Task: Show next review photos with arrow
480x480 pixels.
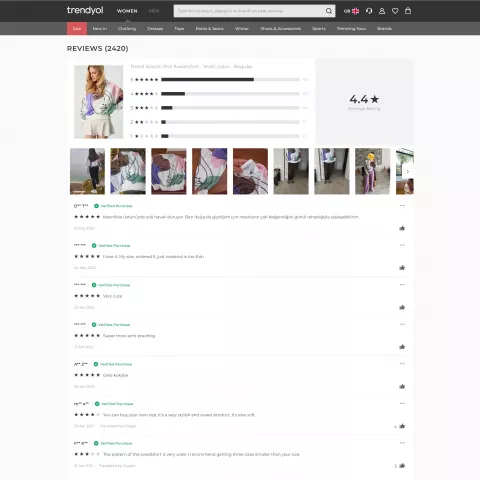Action: pos(407,171)
